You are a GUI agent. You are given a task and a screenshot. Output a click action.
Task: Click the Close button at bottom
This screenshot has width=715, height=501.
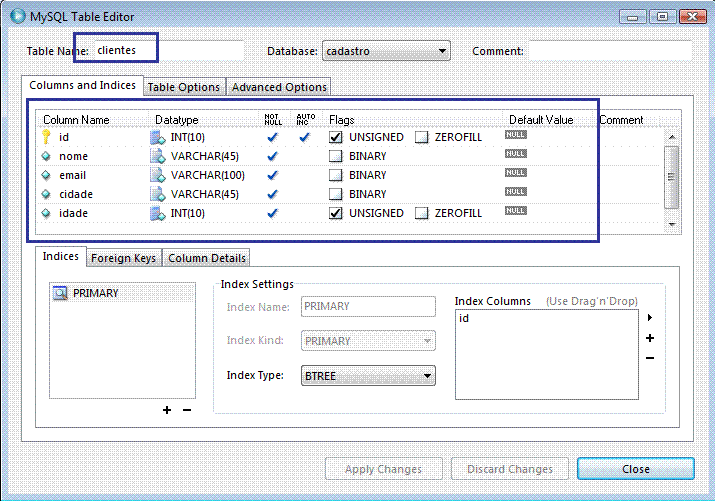[636, 469]
